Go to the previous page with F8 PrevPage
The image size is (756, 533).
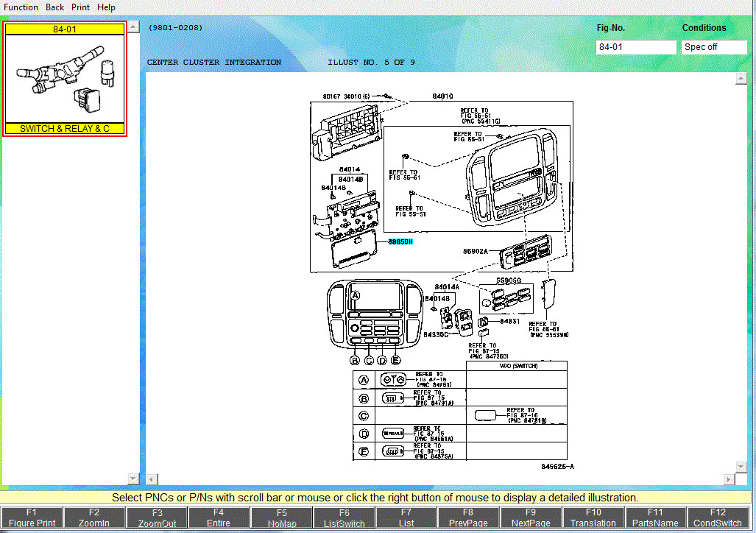point(468,518)
